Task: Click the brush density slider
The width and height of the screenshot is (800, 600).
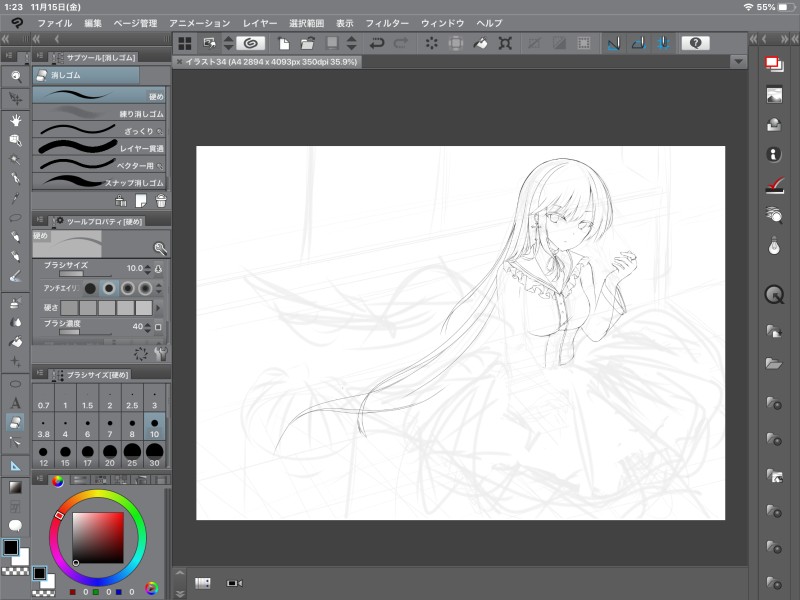Action: (85, 333)
